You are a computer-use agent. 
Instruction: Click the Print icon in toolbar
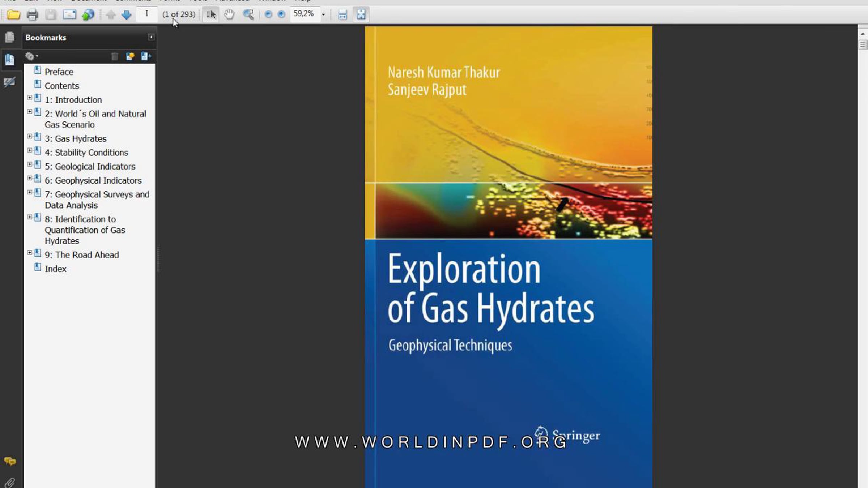pos(32,15)
